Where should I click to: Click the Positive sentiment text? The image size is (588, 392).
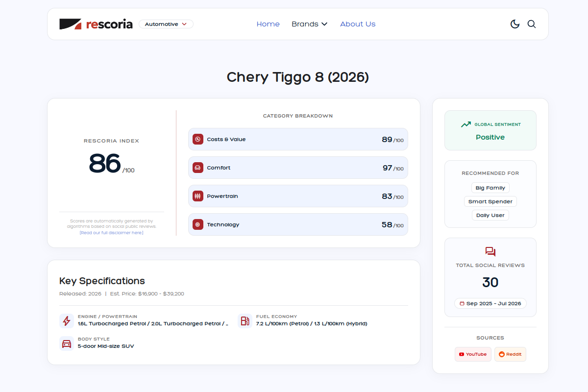490,137
